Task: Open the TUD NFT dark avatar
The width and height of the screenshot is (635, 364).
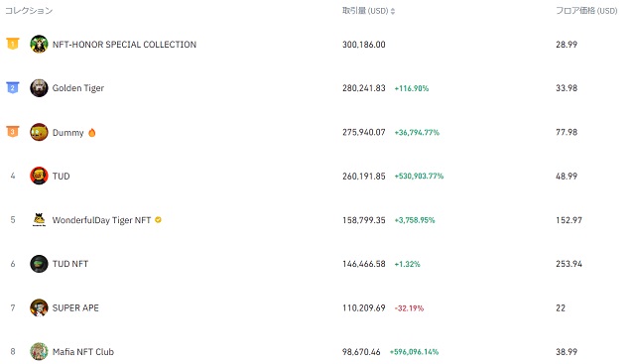Action: 39,264
